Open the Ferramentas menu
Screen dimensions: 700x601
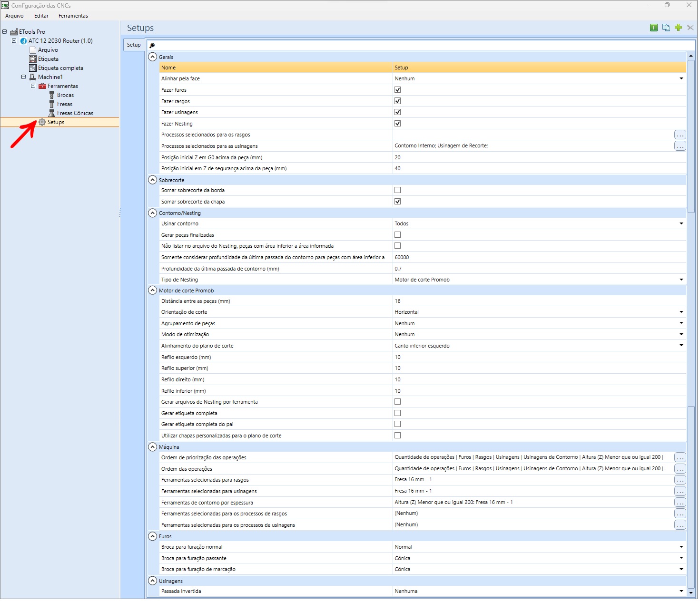tap(73, 16)
